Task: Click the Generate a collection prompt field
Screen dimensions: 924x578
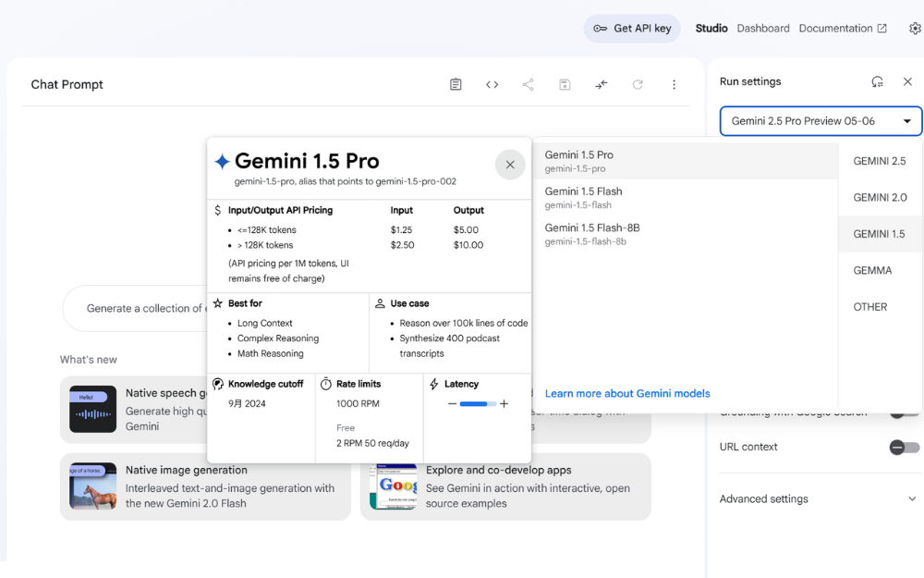Action: point(136,309)
